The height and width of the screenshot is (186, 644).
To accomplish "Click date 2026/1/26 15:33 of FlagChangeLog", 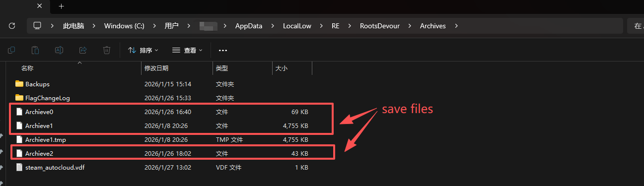I will pos(168,98).
